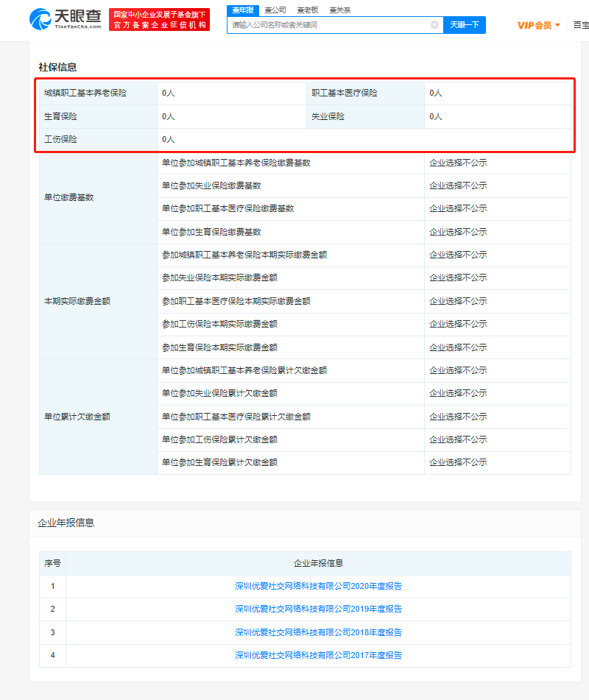
Task: Click the 单位缴费基数 row header cell
Action: pos(69,197)
